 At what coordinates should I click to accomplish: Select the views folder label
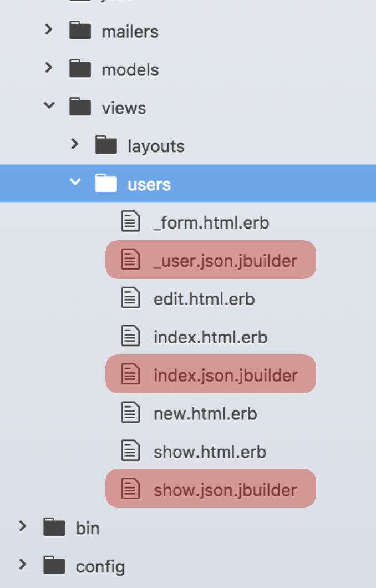click(x=124, y=108)
